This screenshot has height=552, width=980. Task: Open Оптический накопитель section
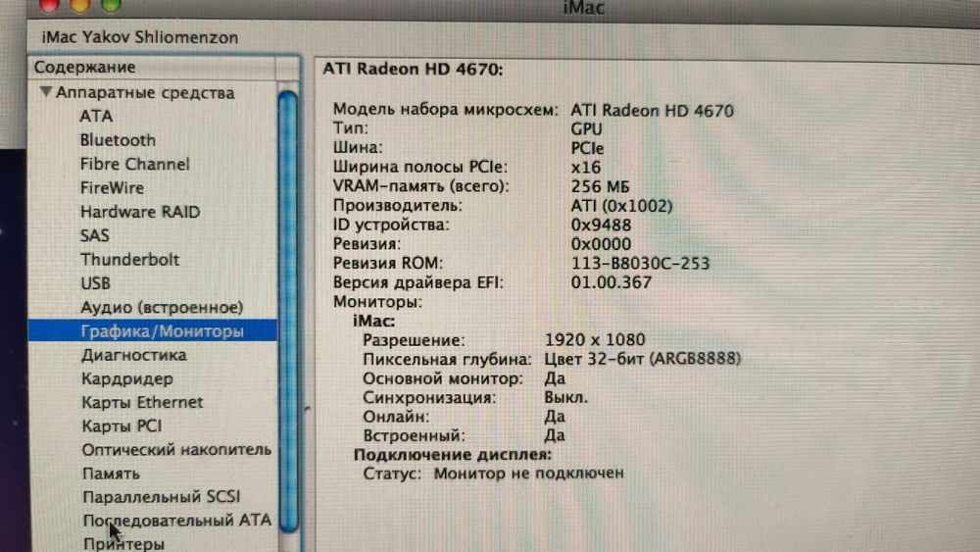coord(176,449)
